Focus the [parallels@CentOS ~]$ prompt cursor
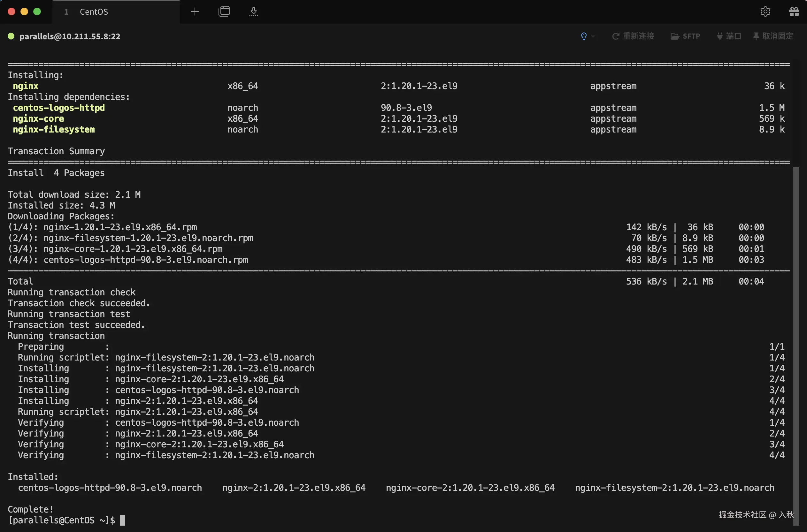 pyautogui.click(x=122, y=520)
